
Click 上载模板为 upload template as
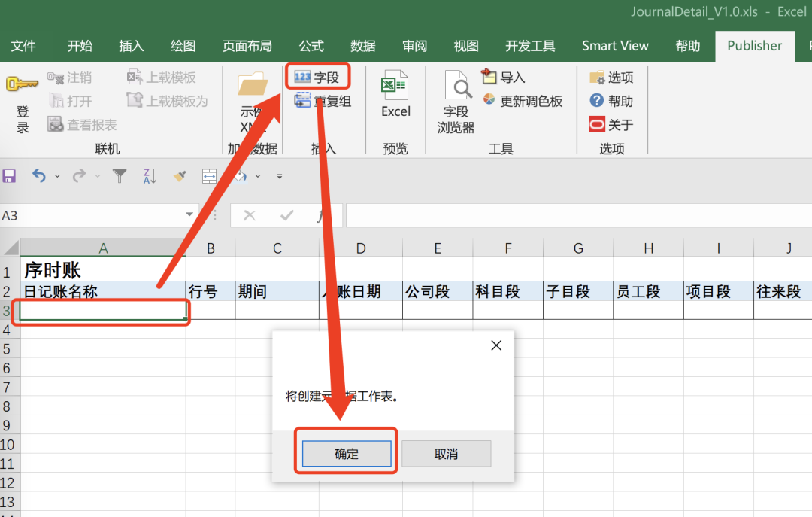pos(167,101)
